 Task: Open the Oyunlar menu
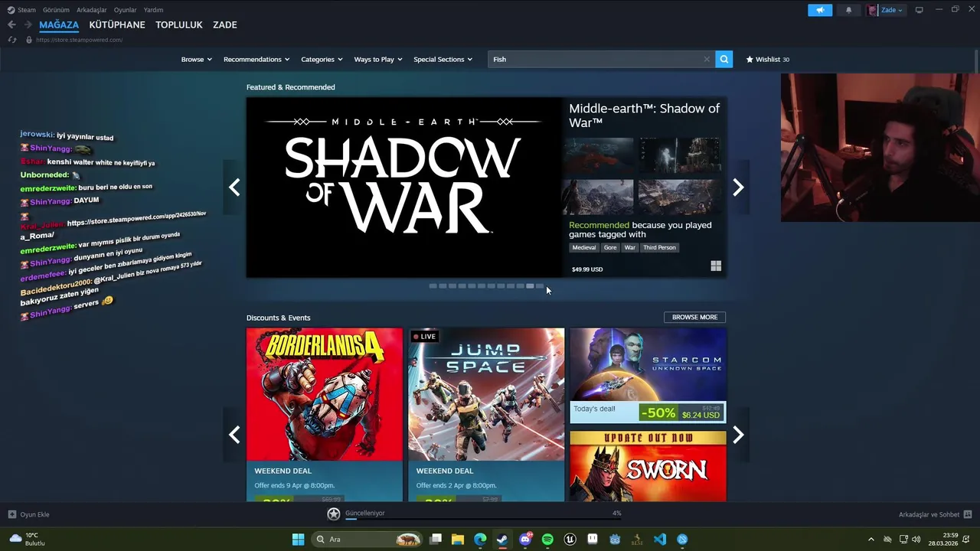(126, 10)
